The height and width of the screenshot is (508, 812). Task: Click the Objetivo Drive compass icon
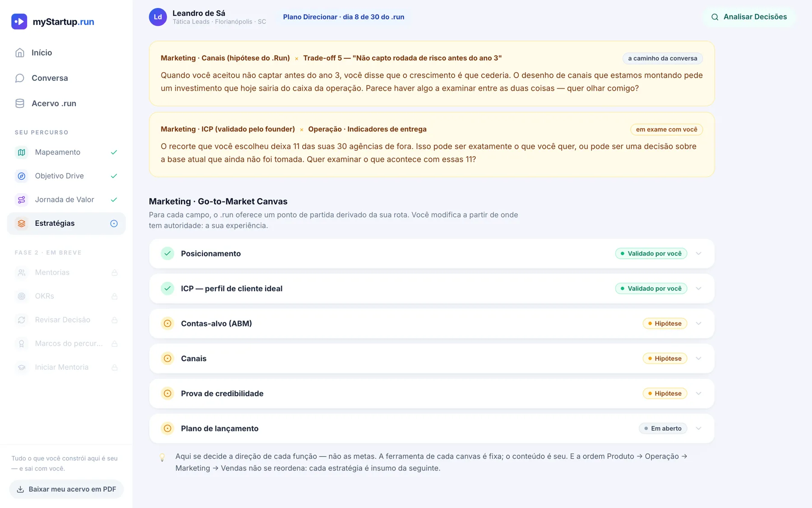tap(21, 176)
